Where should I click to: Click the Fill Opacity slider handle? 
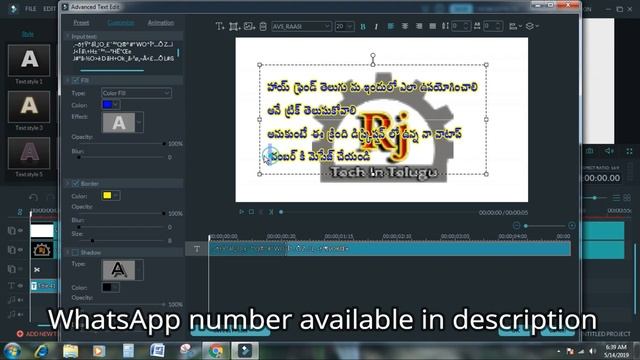(x=164, y=144)
